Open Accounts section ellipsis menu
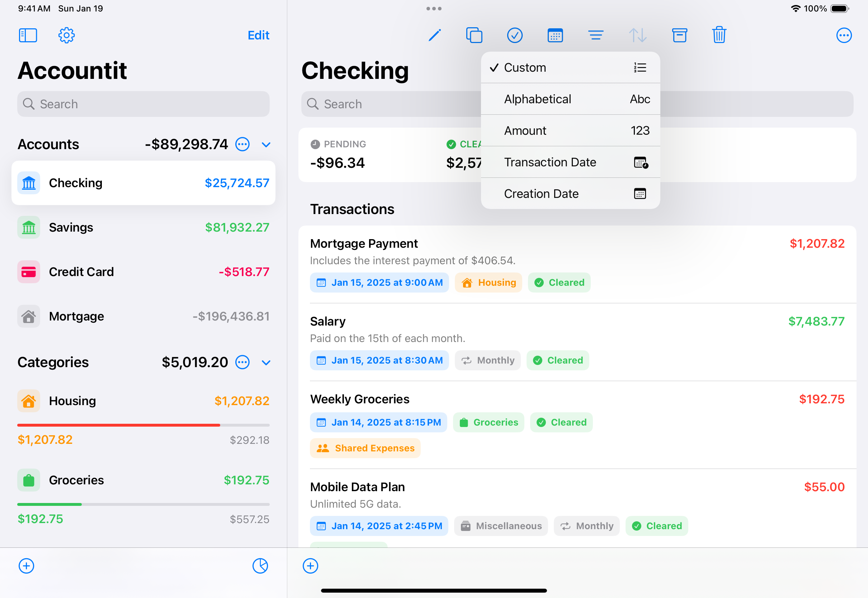This screenshot has width=868, height=598. coord(242,144)
